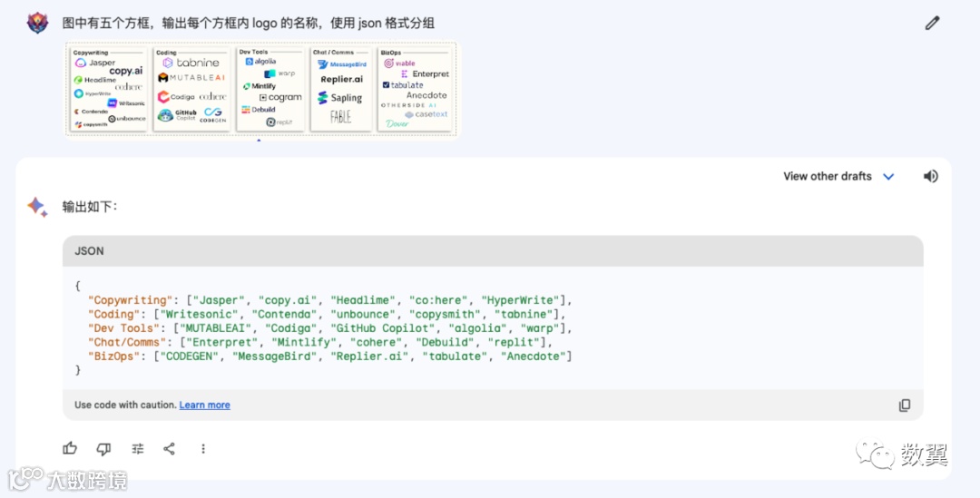Click the thumbs up icon

coord(70,448)
